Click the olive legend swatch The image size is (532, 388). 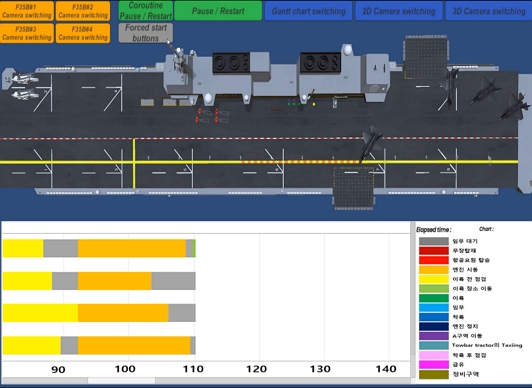434,374
